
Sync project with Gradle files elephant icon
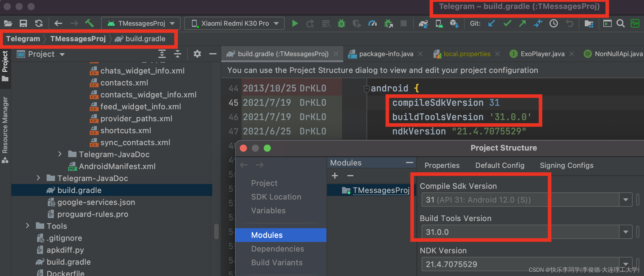423,23
